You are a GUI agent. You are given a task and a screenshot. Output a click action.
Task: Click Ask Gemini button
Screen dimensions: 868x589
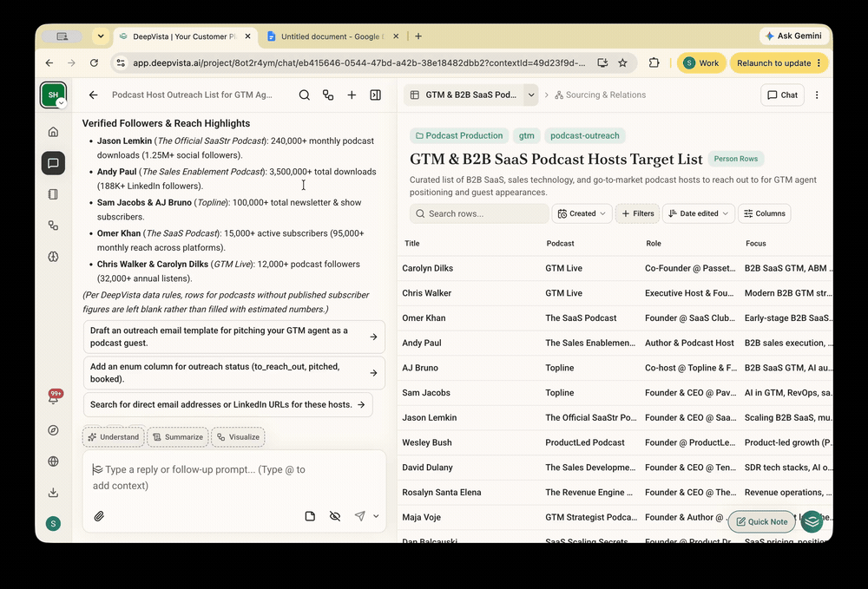click(793, 36)
